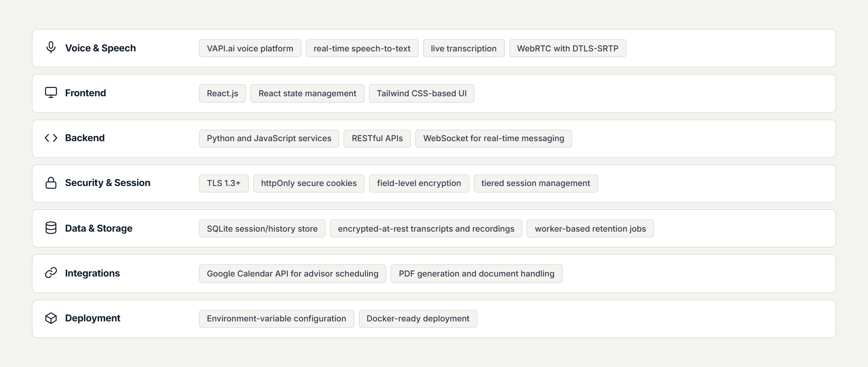Click the code brackets icon beside Backend

coord(51,138)
